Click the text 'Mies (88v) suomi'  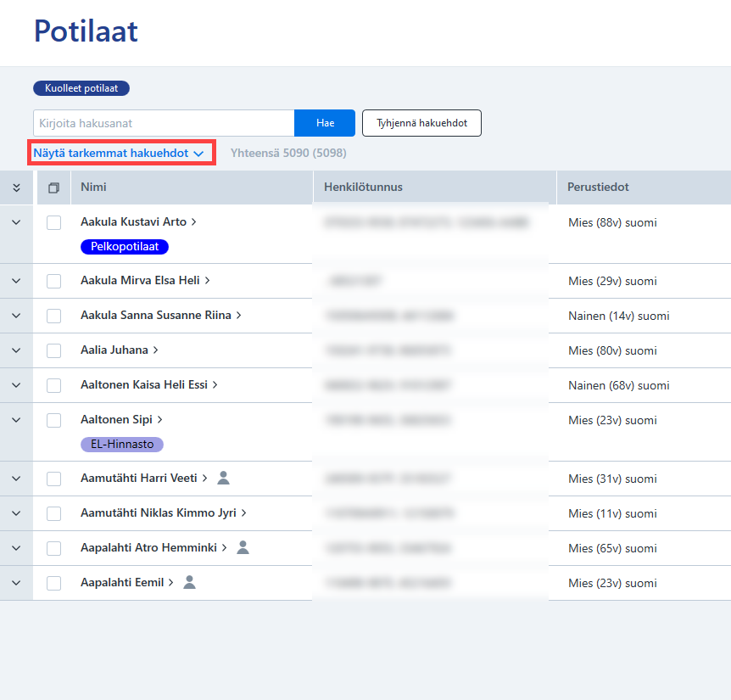click(612, 223)
